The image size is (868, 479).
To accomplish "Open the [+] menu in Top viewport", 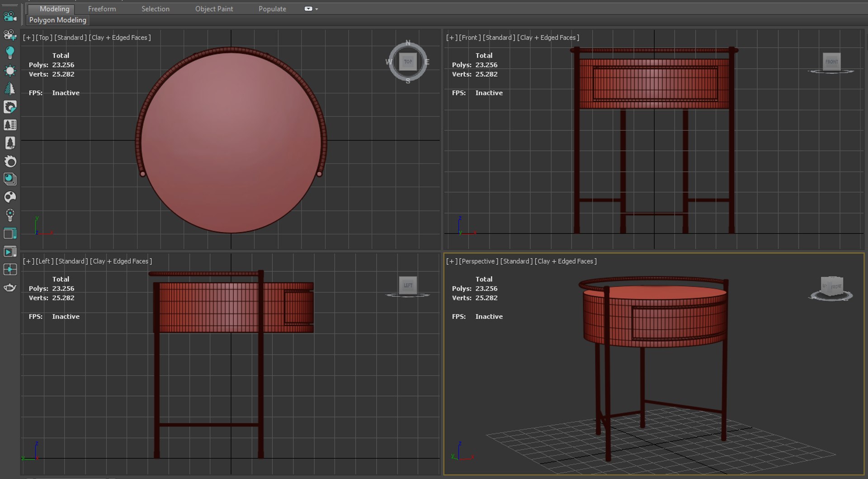I will 28,38.
